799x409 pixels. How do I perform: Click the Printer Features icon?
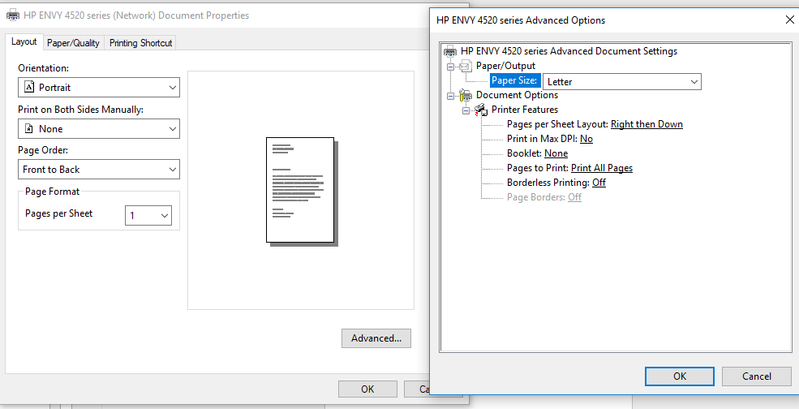pos(481,110)
